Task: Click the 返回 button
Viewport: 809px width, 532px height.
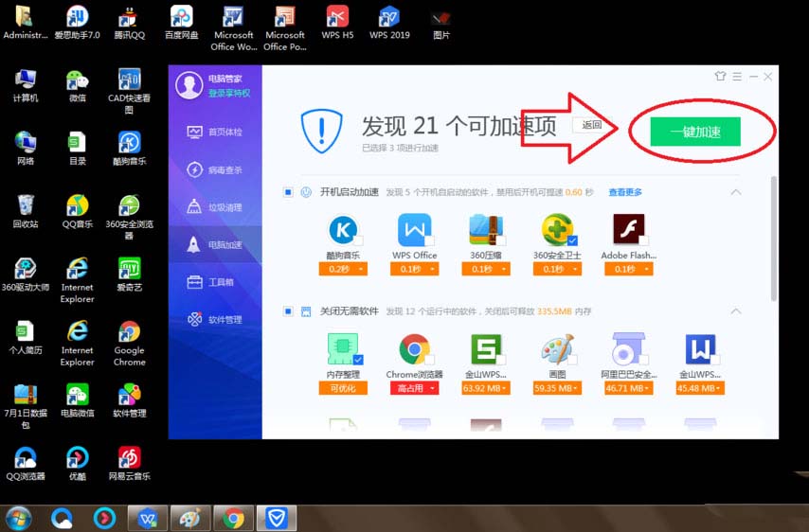Action: (x=592, y=125)
